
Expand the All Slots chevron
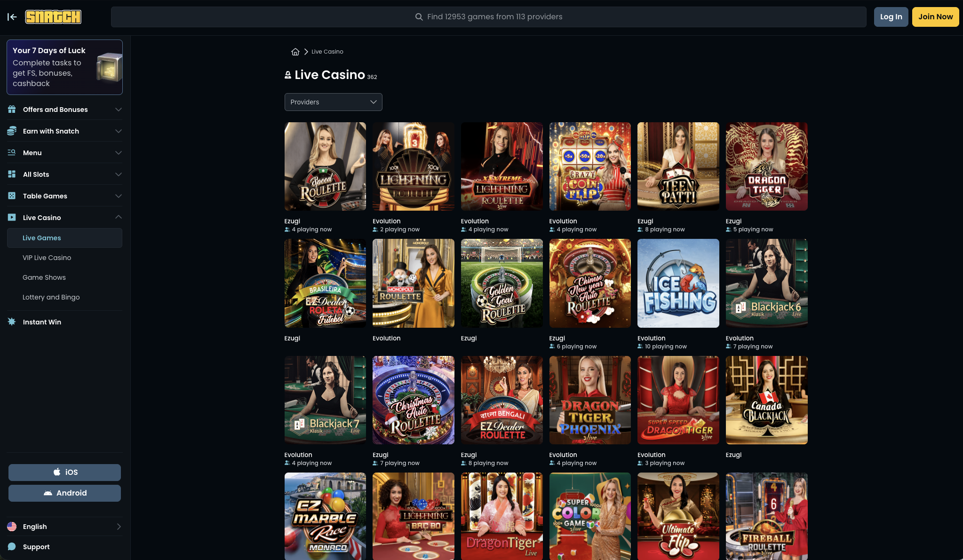click(119, 174)
